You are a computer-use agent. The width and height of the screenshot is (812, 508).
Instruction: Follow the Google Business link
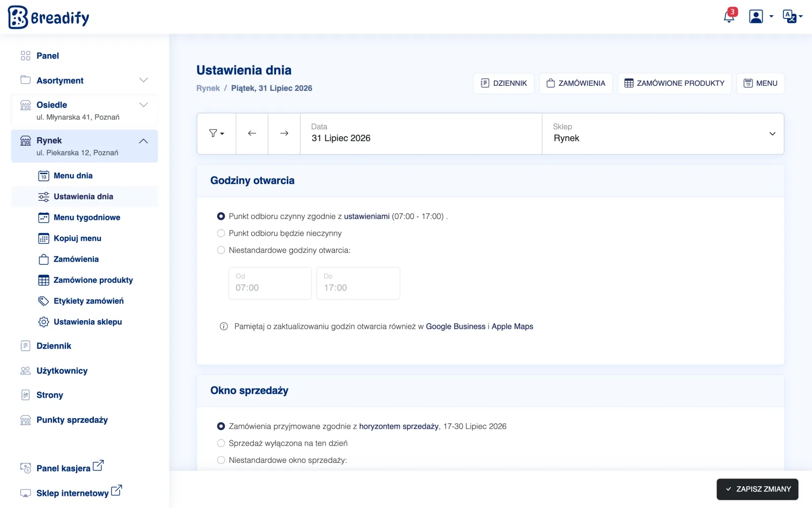456,327
